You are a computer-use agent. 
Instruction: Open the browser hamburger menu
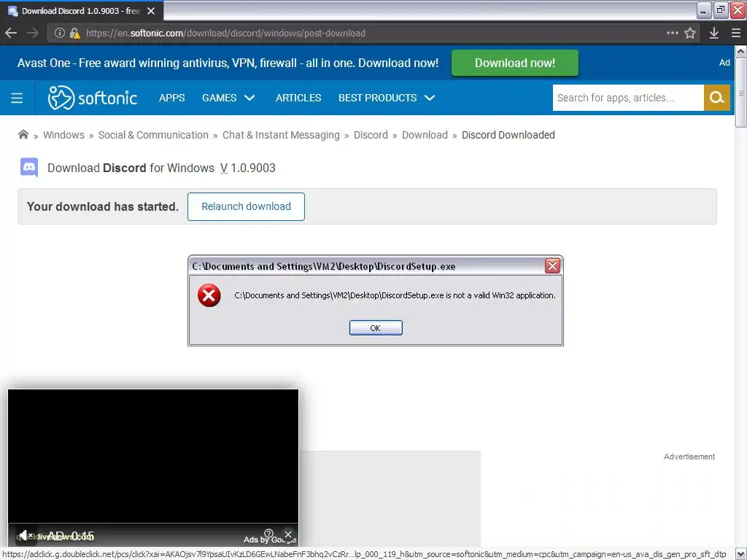(x=735, y=33)
